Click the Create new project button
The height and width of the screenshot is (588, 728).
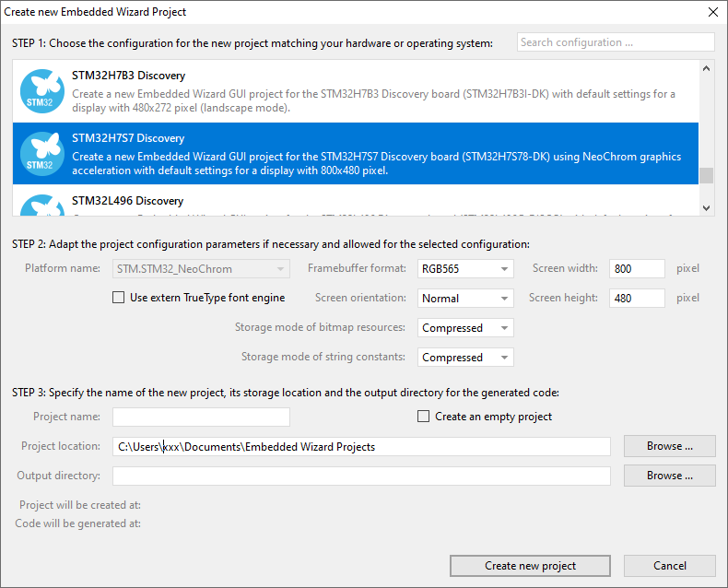530,566
